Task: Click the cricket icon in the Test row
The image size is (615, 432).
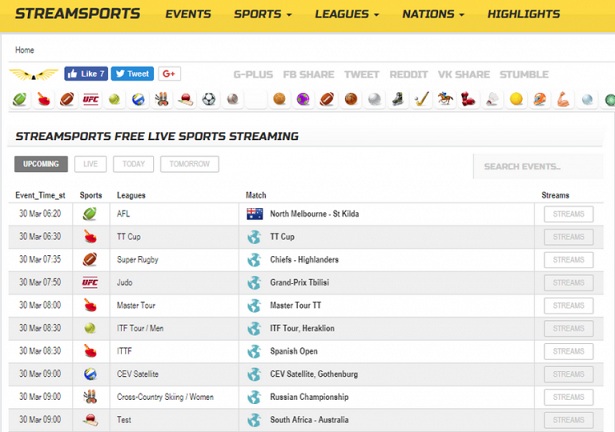Action: tap(90, 420)
